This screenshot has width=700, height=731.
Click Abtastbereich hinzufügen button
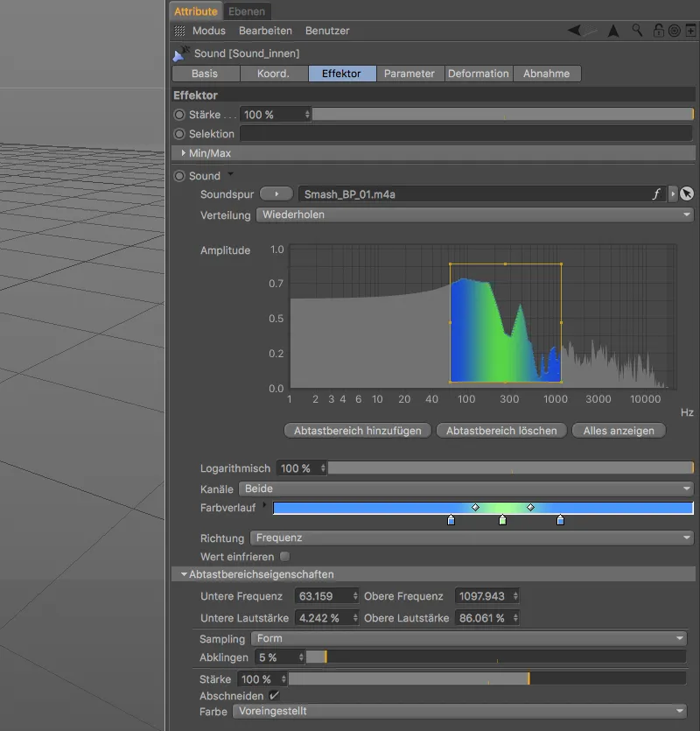tap(358, 431)
